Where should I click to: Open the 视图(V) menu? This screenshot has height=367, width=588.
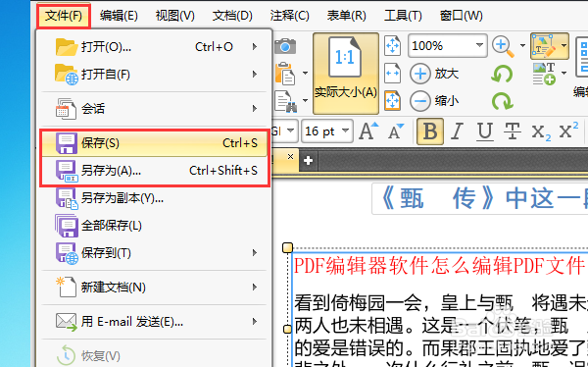pos(175,16)
